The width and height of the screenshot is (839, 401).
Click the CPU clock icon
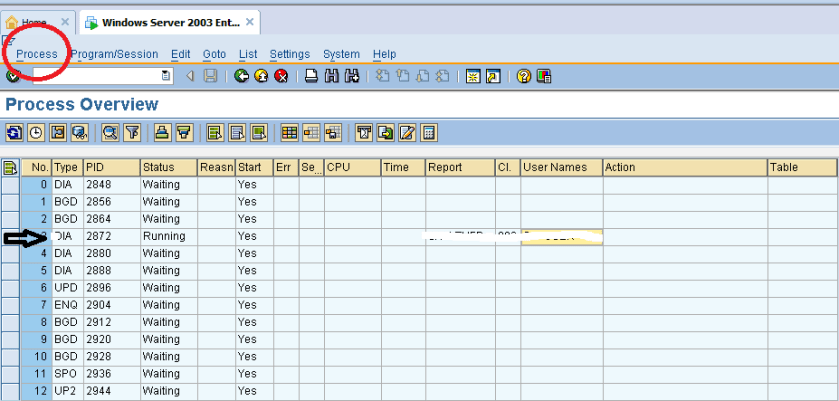[x=36, y=132]
